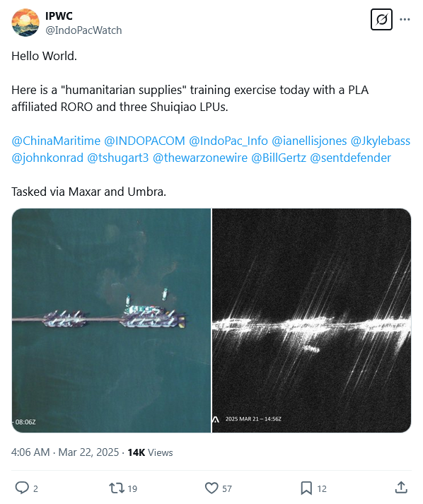Image resolution: width=423 pixels, height=504 pixels.
Task: Open the @sentdefender mention
Action: click(351, 158)
